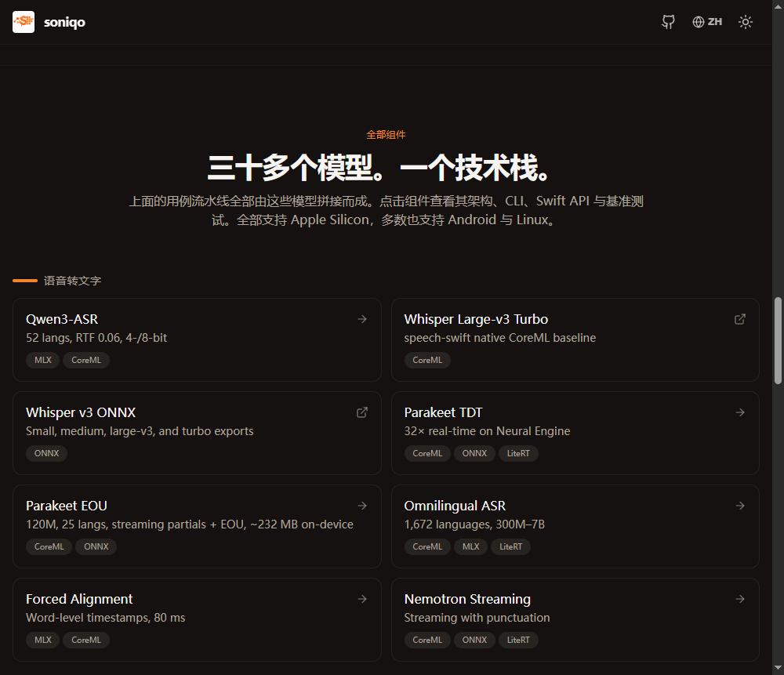This screenshot has width=784, height=675.
Task: Open Whisper Large-v3 Turbo external link icon
Action: [740, 319]
